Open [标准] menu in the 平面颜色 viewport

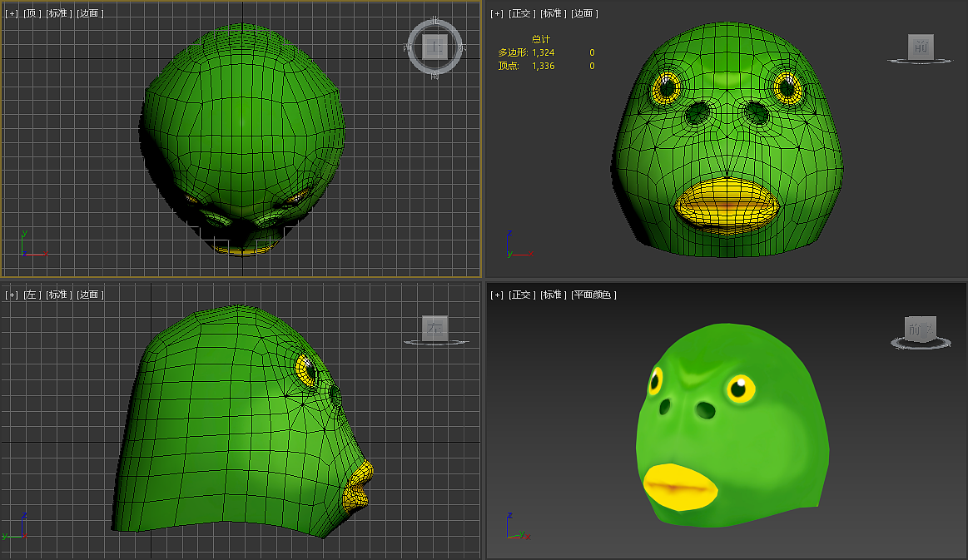pos(553,295)
